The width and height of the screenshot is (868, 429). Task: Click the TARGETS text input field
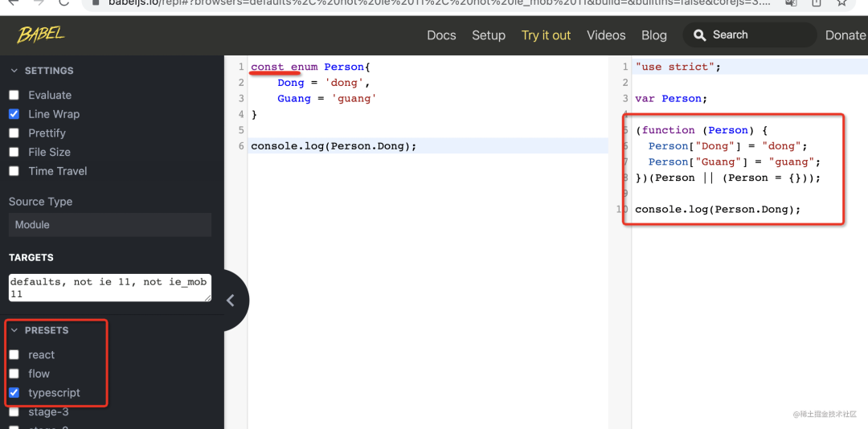click(110, 288)
